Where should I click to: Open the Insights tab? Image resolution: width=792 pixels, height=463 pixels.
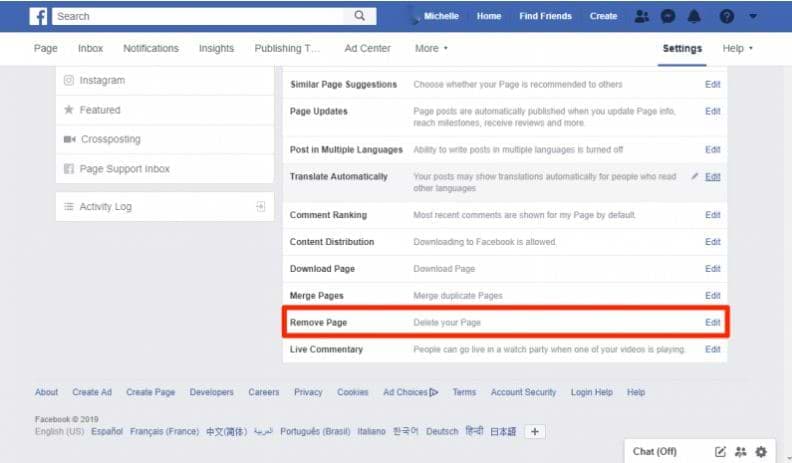tap(216, 48)
